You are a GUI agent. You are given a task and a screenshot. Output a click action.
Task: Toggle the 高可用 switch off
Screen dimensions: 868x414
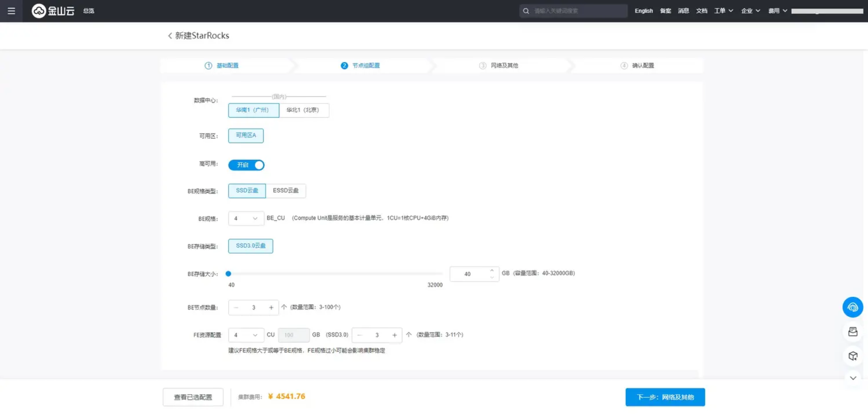pos(246,165)
